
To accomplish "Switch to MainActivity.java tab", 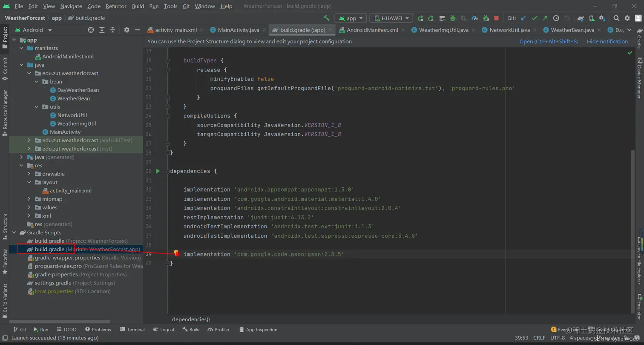I will 238,30.
